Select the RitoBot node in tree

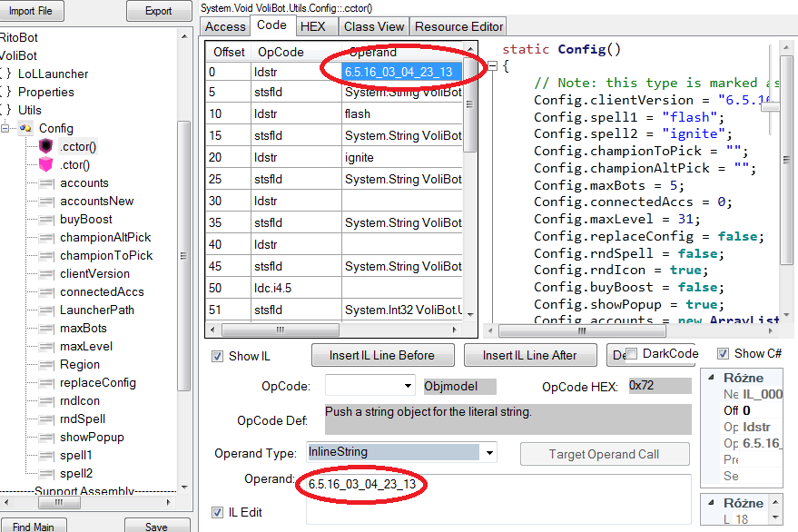[x=18, y=37]
